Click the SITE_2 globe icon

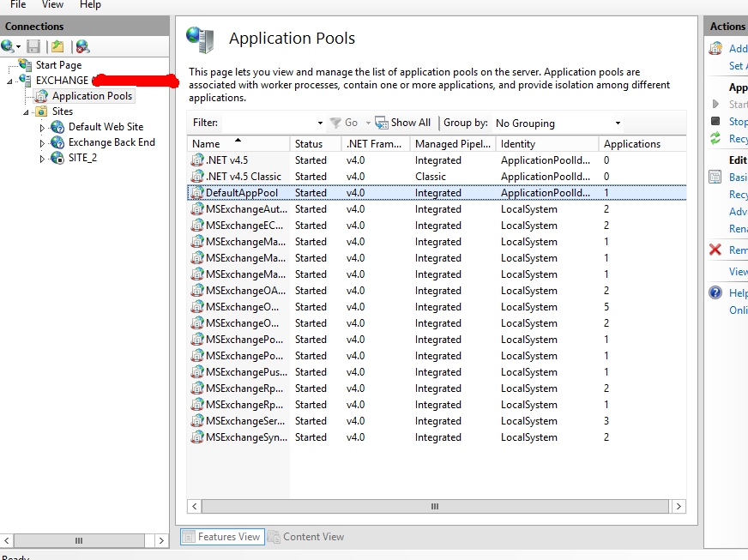click(57, 158)
